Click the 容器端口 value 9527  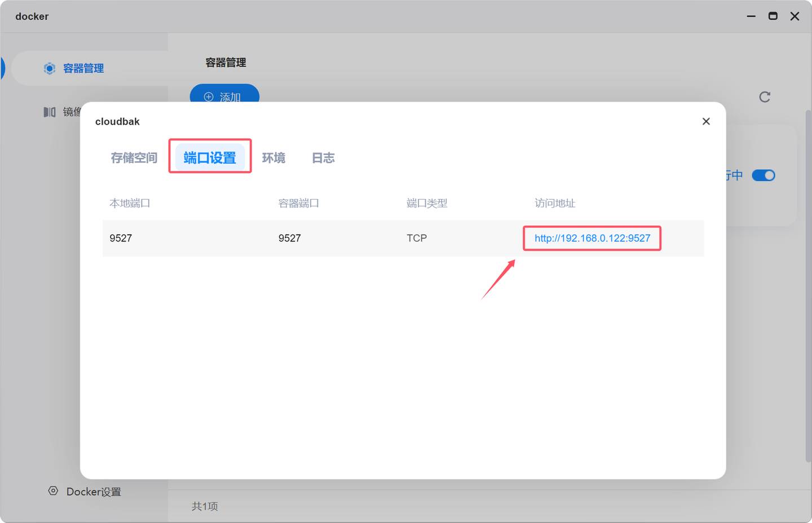pyautogui.click(x=289, y=238)
